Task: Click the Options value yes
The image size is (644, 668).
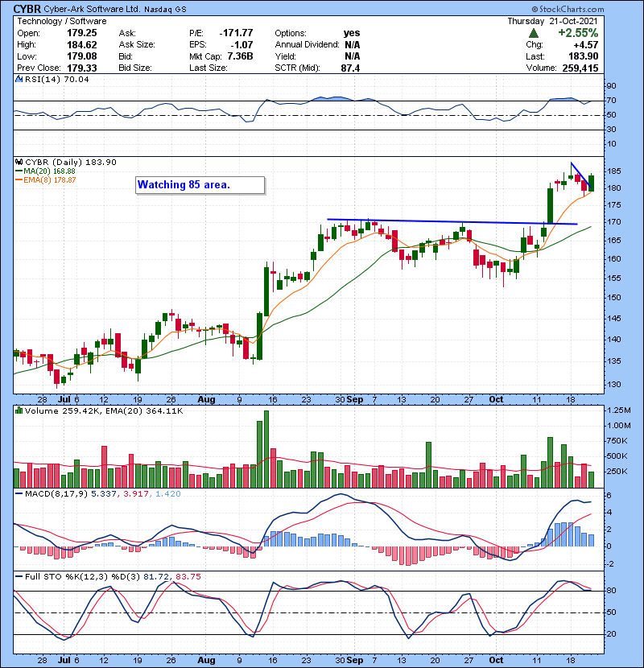Action: coord(352,33)
